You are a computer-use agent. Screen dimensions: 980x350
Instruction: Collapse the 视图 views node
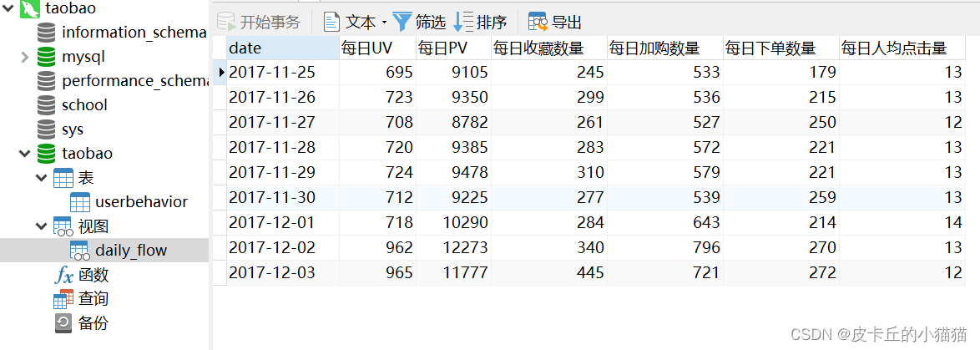41,226
